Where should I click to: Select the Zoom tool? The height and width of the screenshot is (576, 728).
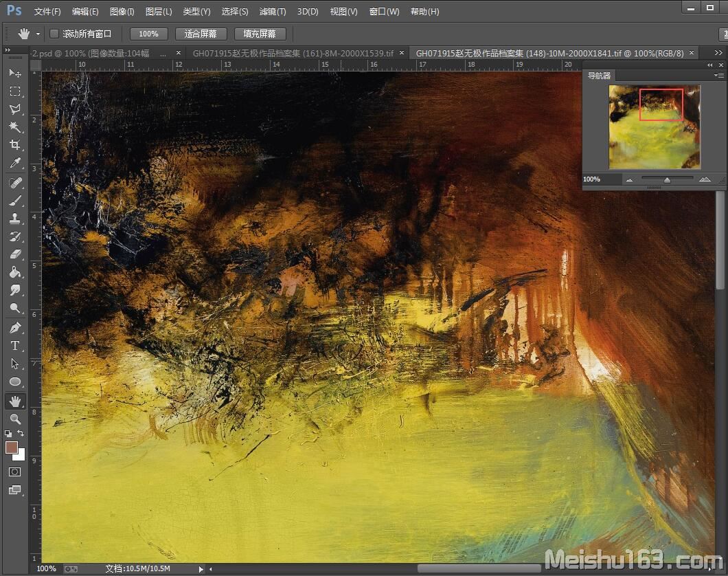pos(15,419)
